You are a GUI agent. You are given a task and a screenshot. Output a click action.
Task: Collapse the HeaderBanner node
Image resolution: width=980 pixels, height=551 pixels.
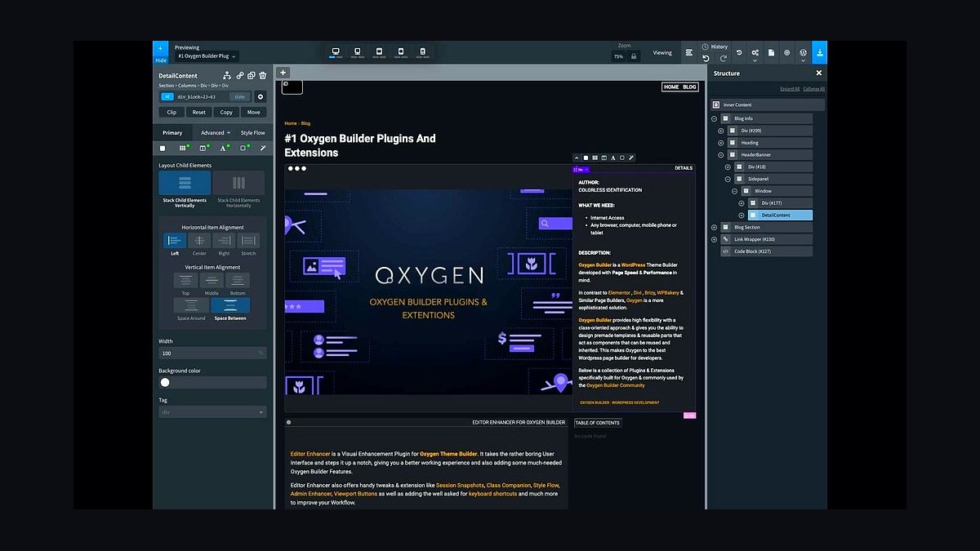click(x=721, y=154)
